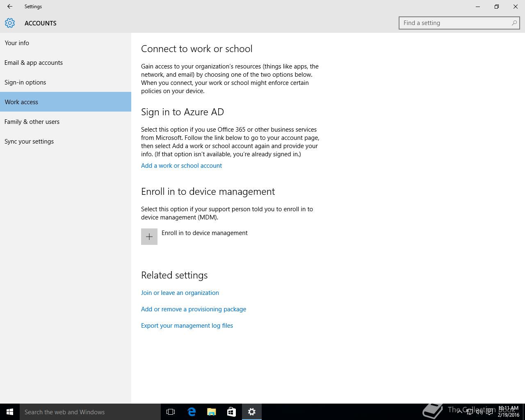525x420 pixels.
Task: Click the search magnifier icon
Action: (x=514, y=23)
